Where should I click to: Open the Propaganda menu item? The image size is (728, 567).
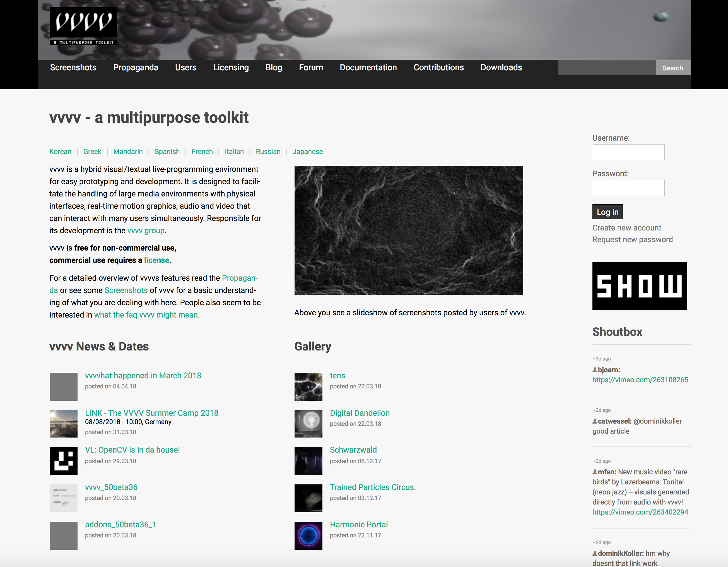click(x=136, y=67)
